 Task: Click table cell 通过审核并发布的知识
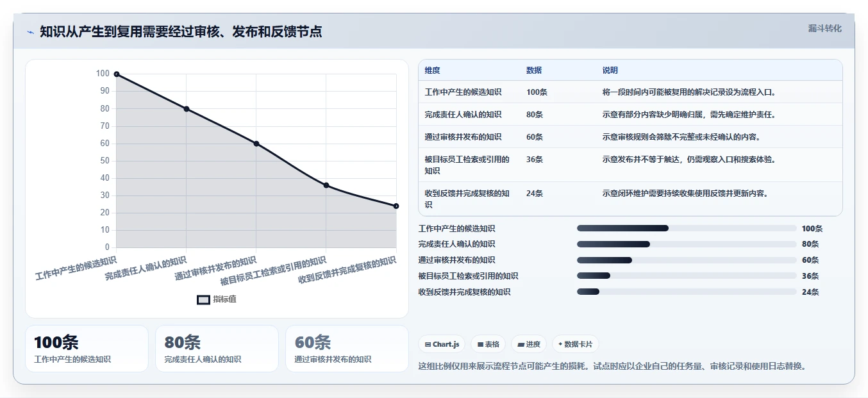click(463, 137)
